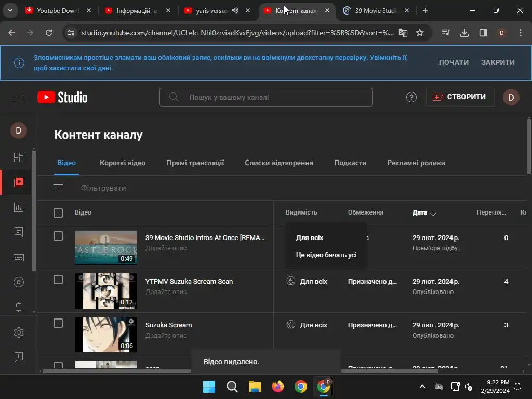The width and height of the screenshot is (532, 399).
Task: Open the hamburger menu in YouTube Studio
Action: [19, 97]
